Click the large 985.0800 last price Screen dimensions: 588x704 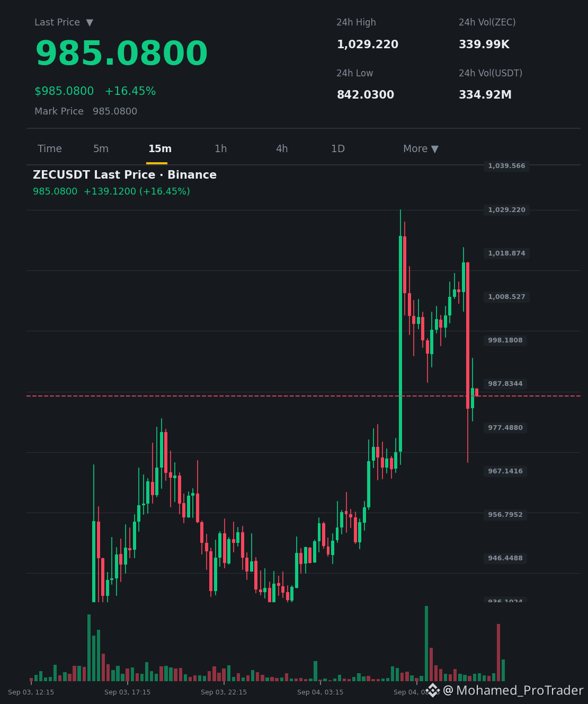[x=121, y=54]
